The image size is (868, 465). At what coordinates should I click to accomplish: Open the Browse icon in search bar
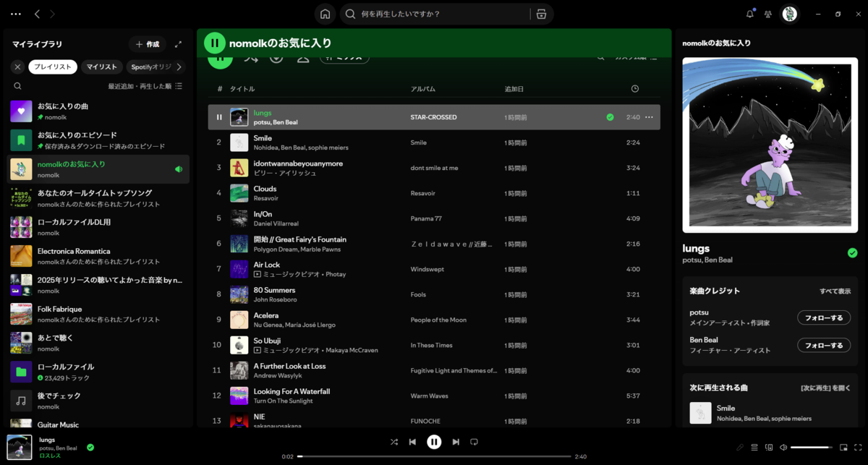point(540,14)
